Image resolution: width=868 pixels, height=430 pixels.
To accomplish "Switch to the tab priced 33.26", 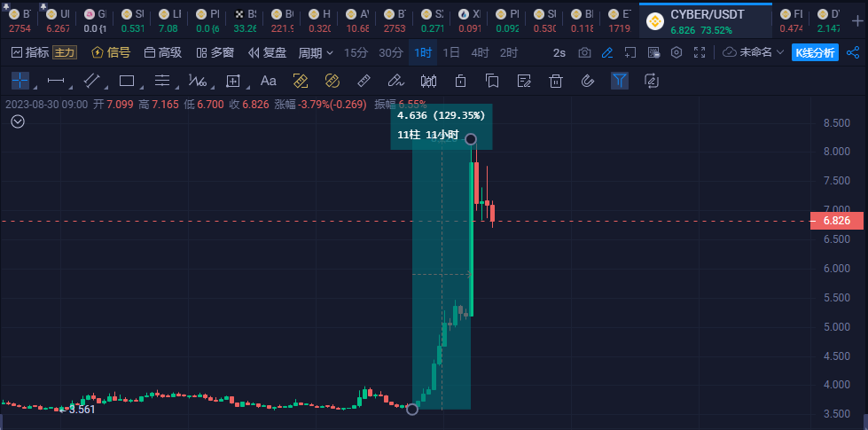I will pyautogui.click(x=245, y=21).
